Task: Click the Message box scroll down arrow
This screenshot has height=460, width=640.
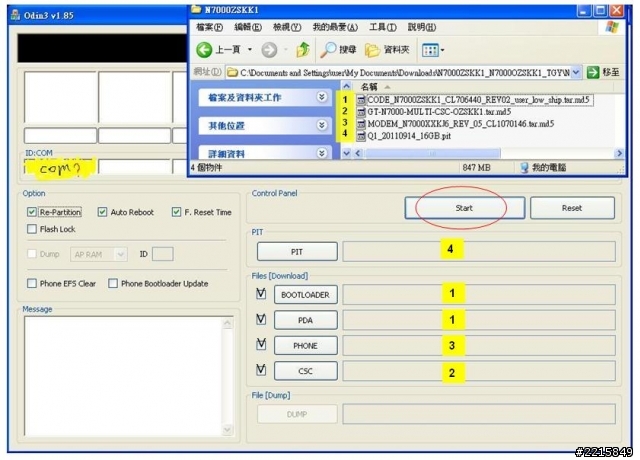Action: 227,429
